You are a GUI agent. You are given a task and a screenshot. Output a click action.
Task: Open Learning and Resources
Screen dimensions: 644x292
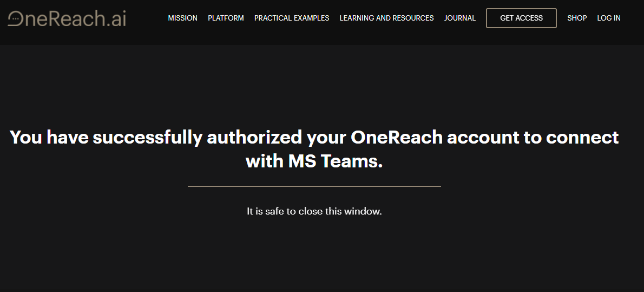[386, 18]
